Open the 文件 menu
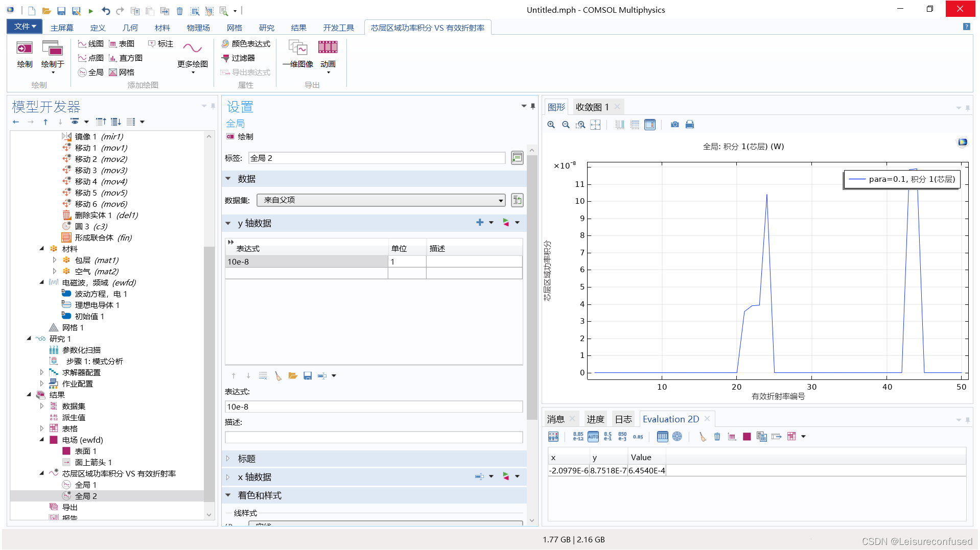980x550 pixels. point(25,27)
